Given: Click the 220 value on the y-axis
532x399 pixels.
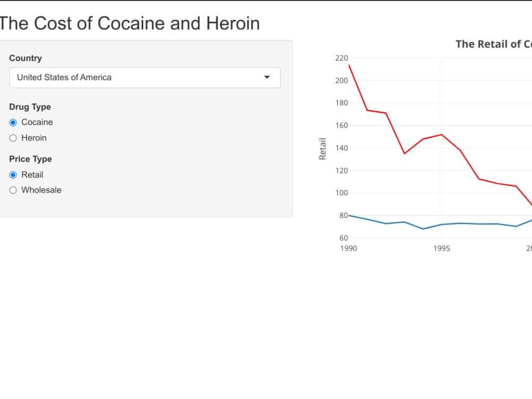Looking at the screenshot, I should click(x=341, y=58).
